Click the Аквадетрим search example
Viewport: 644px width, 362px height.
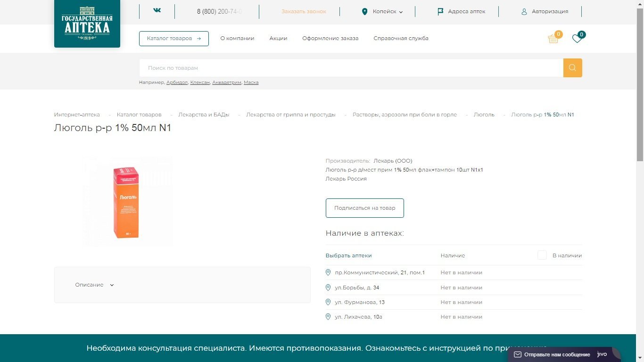coord(227,82)
